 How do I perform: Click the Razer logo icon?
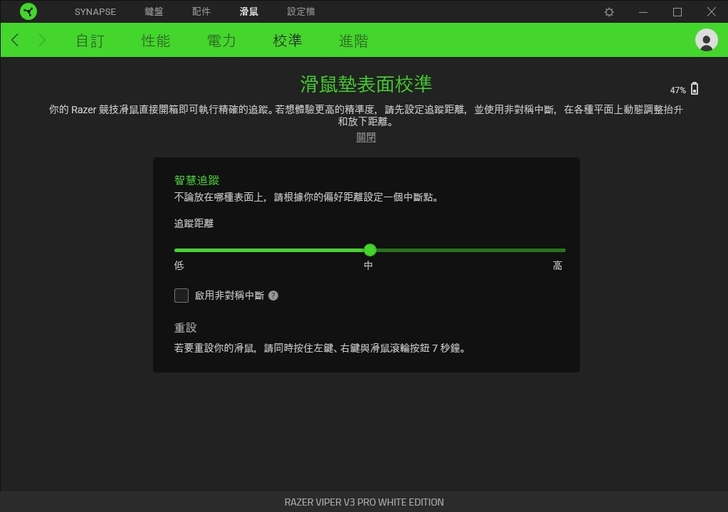pos(28,12)
